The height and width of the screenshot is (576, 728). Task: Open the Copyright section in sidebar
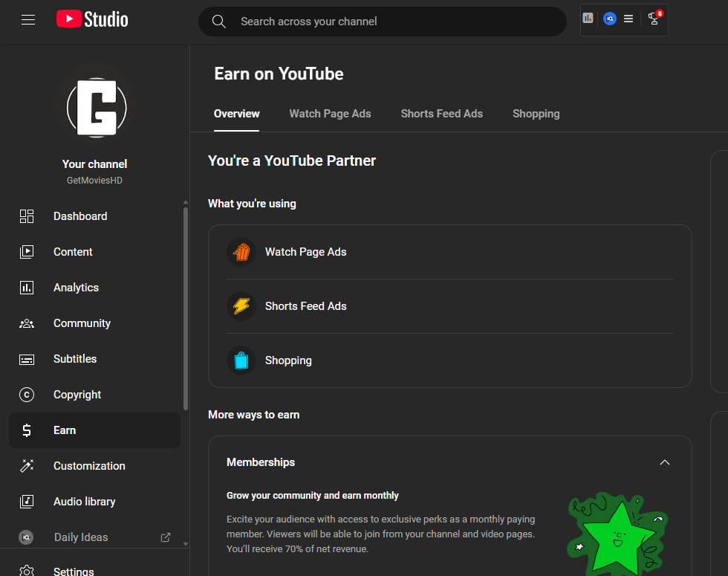77,395
